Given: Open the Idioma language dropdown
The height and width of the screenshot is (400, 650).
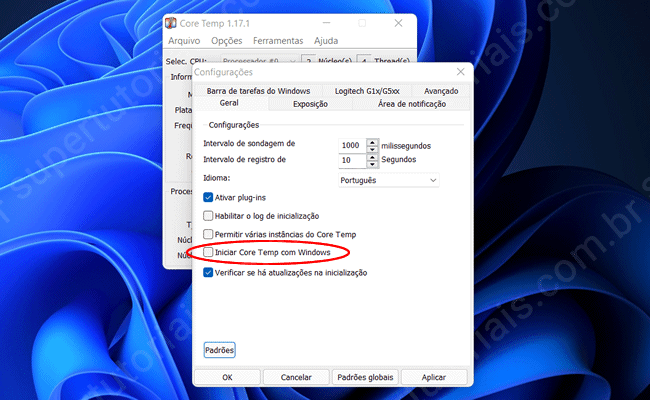Looking at the screenshot, I should click(388, 180).
